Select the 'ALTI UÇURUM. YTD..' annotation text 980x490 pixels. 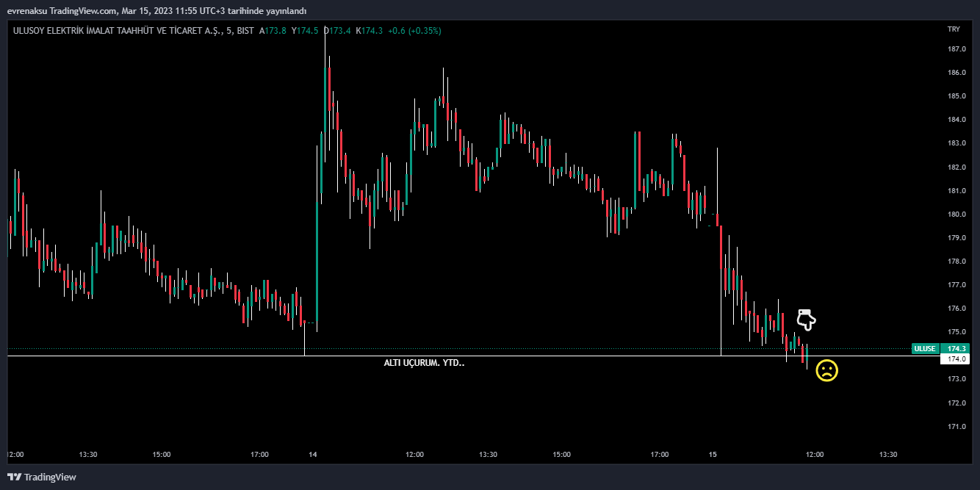click(424, 363)
